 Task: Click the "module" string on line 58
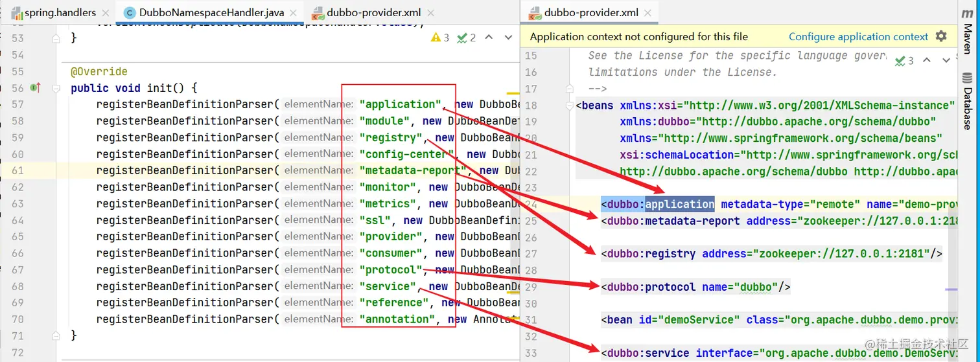pyautogui.click(x=384, y=121)
